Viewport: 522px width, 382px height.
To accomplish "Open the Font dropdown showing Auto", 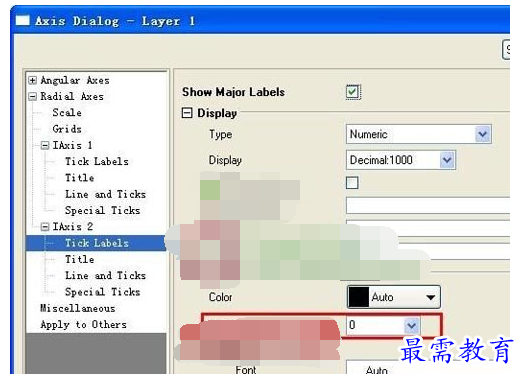I will [x=428, y=368].
